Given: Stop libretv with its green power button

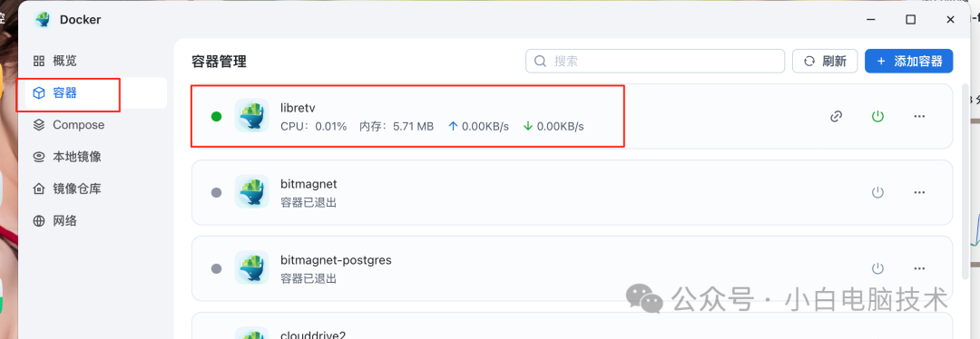Looking at the screenshot, I should [878, 116].
